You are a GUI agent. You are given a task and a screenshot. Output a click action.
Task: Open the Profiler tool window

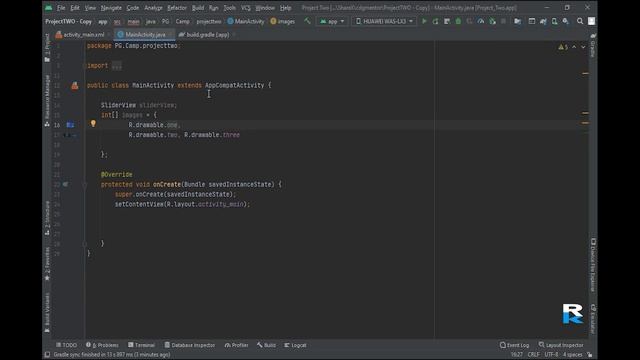(236, 345)
